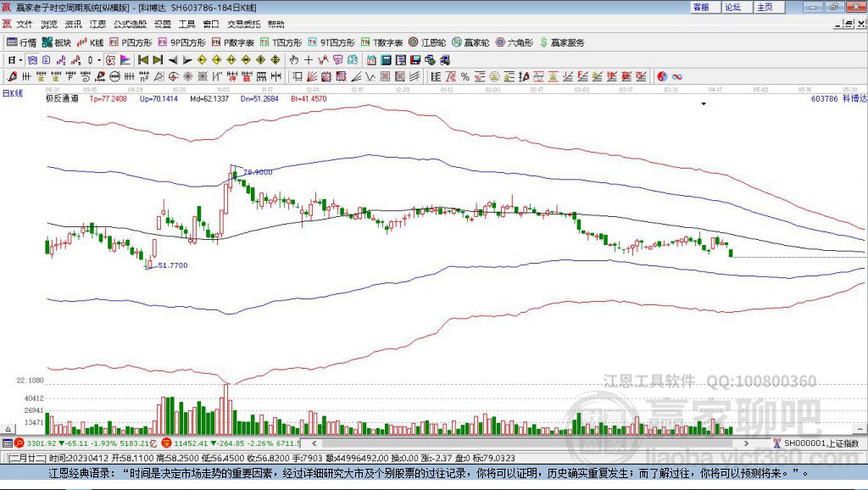Click the 客服 button in title bar
This screenshot has width=868, height=490.
point(705,7)
